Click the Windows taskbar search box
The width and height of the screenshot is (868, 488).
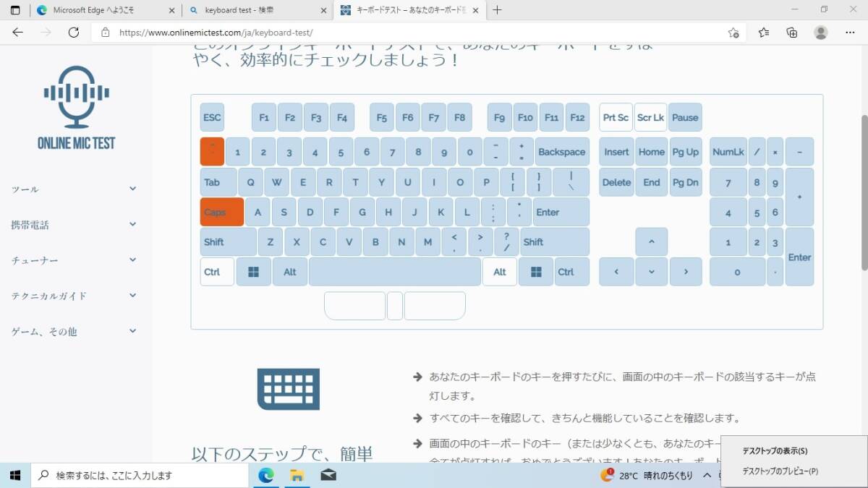(140, 475)
